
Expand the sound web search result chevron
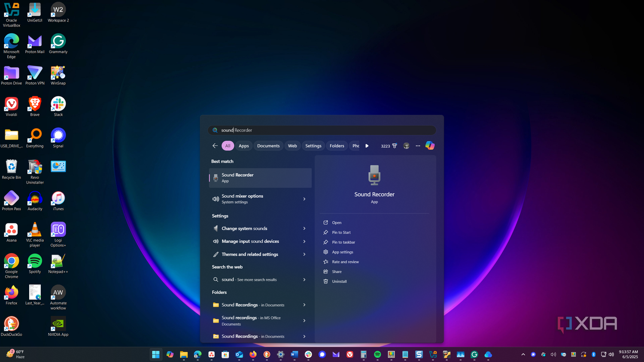point(304,280)
